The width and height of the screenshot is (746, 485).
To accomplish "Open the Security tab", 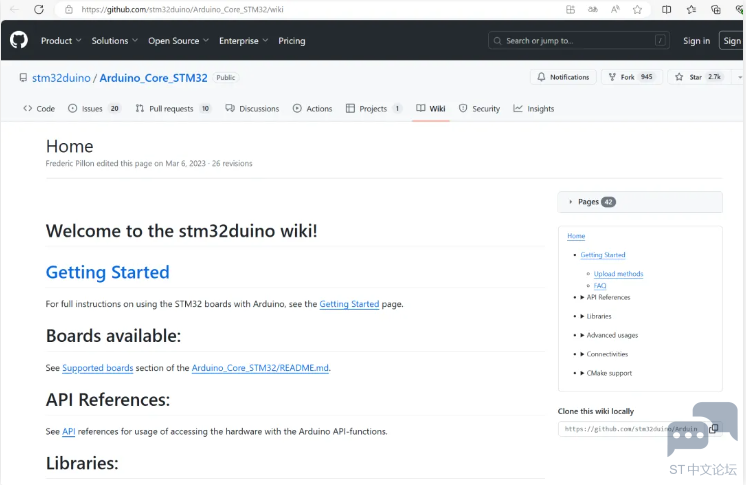I will 480,109.
